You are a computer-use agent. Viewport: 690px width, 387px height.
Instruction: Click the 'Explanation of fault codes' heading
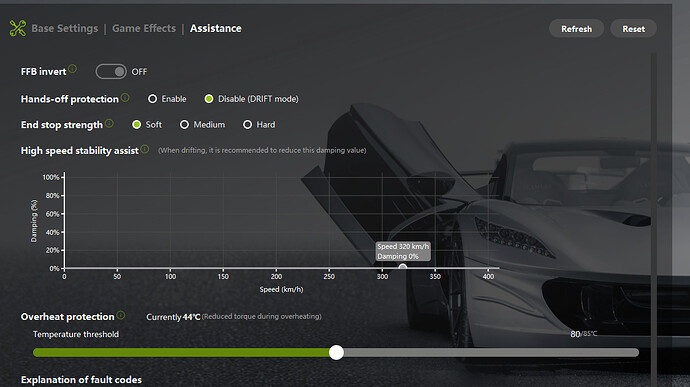(81, 380)
